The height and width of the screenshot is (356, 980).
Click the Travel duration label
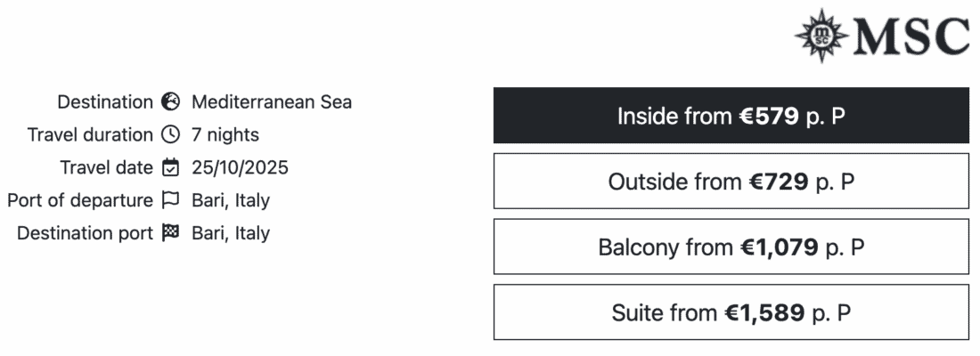(90, 135)
